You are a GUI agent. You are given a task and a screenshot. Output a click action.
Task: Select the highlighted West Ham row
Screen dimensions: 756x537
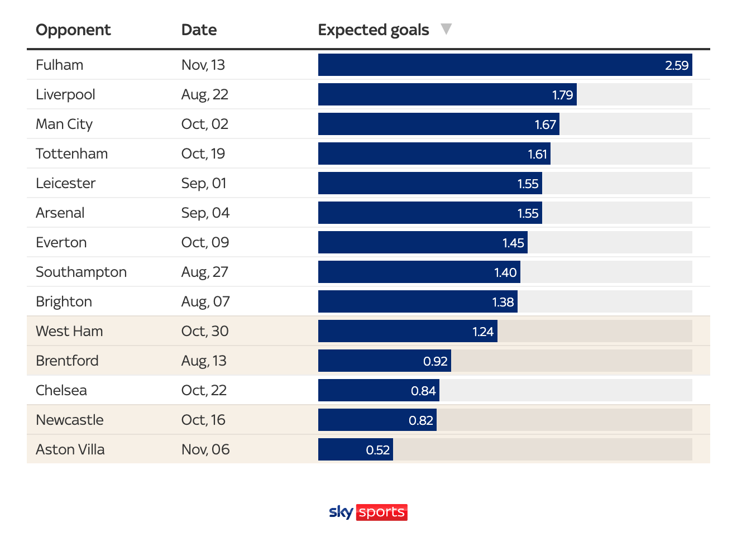69,331
